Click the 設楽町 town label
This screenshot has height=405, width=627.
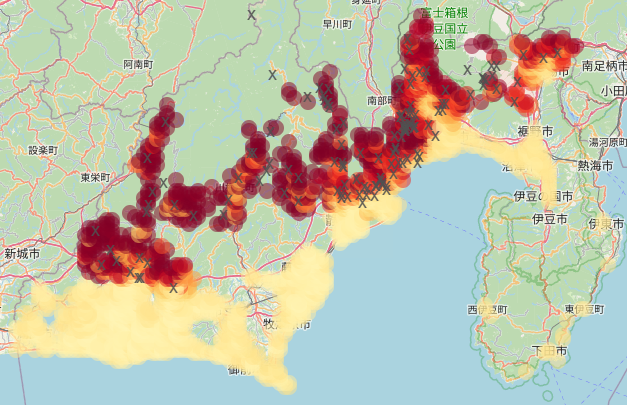[x=43, y=150]
